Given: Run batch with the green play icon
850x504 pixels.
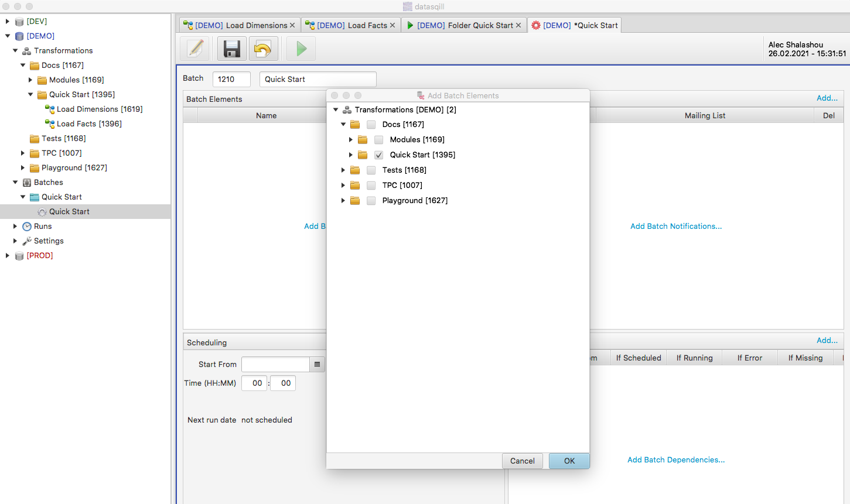Looking at the screenshot, I should click(301, 49).
